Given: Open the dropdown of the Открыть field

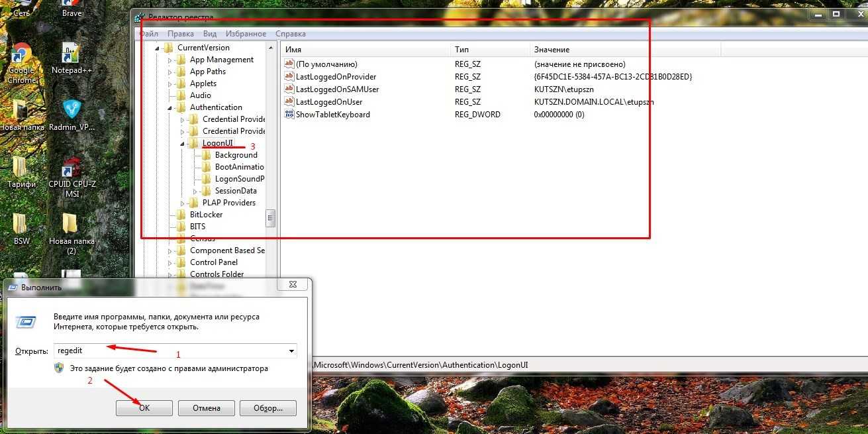Looking at the screenshot, I should pos(291,351).
